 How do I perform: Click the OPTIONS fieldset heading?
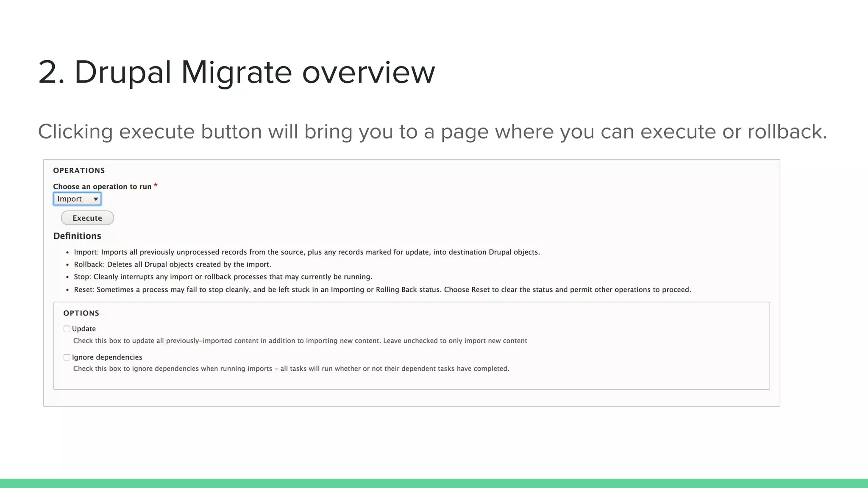point(81,313)
